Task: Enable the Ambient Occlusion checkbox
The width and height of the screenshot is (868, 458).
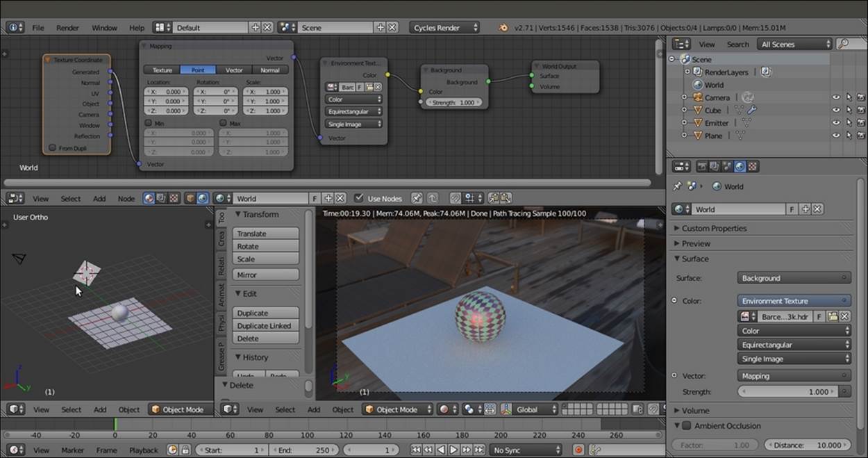Action: (x=686, y=425)
